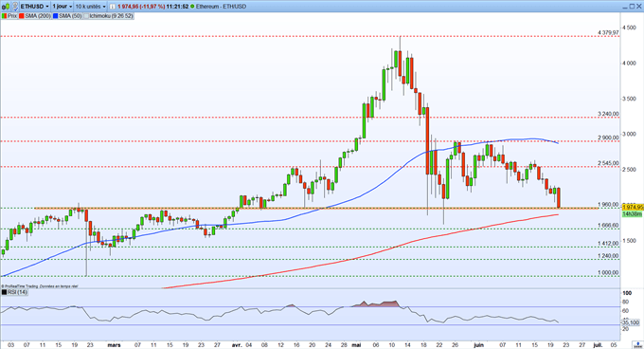Open the '10 k unités' history dropdown

click(x=90, y=7)
